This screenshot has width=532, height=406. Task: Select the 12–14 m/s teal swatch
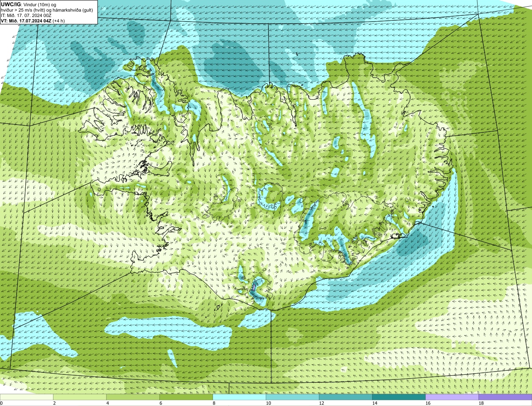pyautogui.click(x=346, y=397)
